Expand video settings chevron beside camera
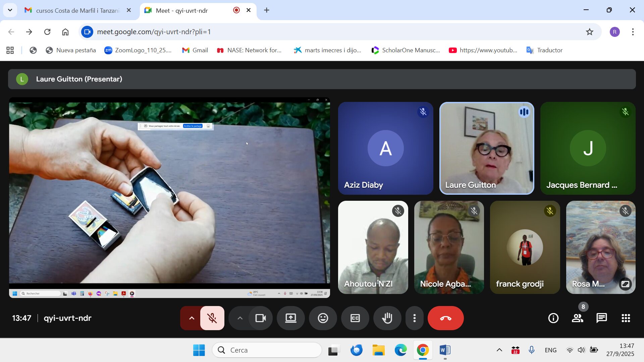 pyautogui.click(x=240, y=318)
